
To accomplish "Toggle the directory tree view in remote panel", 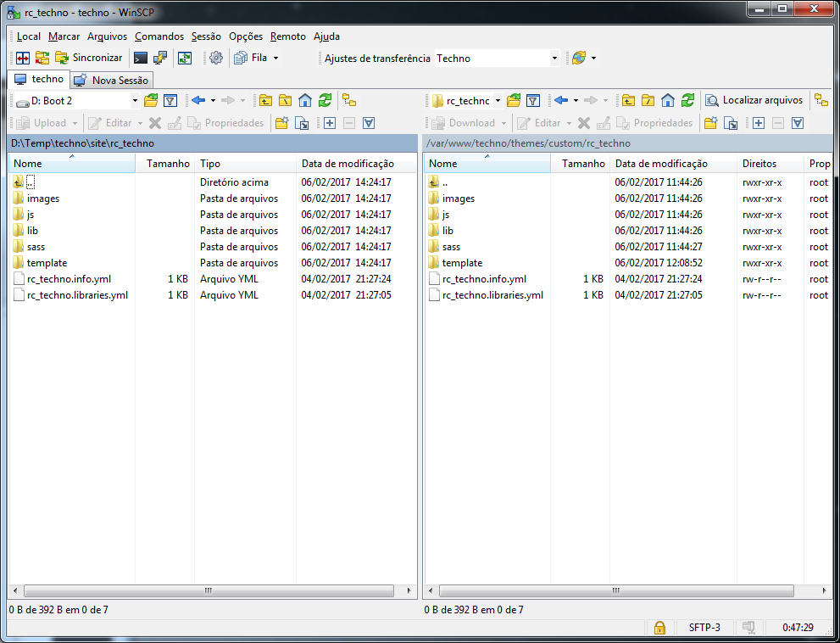I will [x=821, y=100].
